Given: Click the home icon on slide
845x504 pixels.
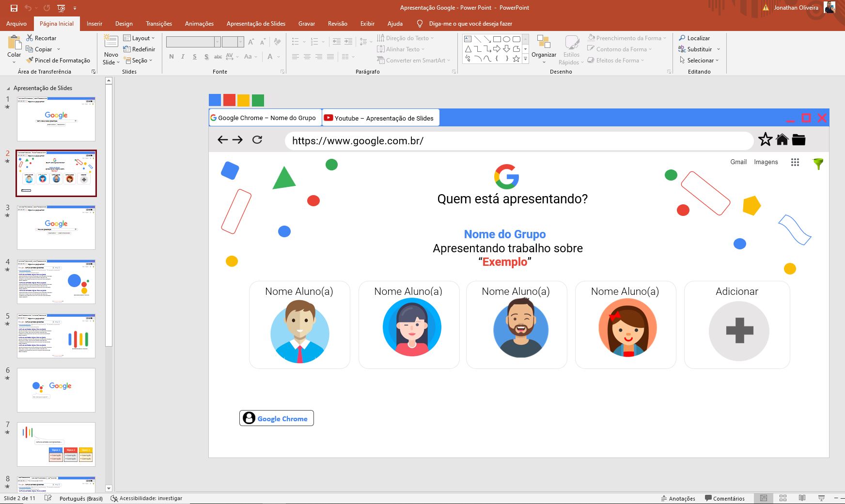Looking at the screenshot, I should point(782,140).
